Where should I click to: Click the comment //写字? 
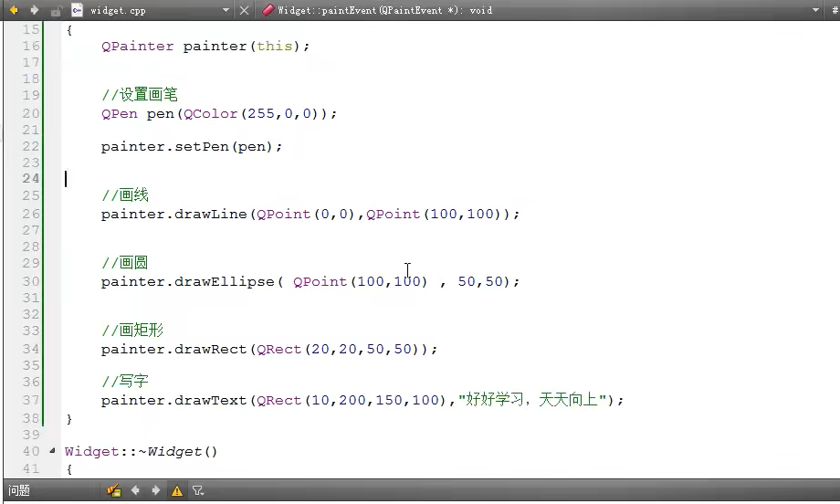(x=125, y=381)
